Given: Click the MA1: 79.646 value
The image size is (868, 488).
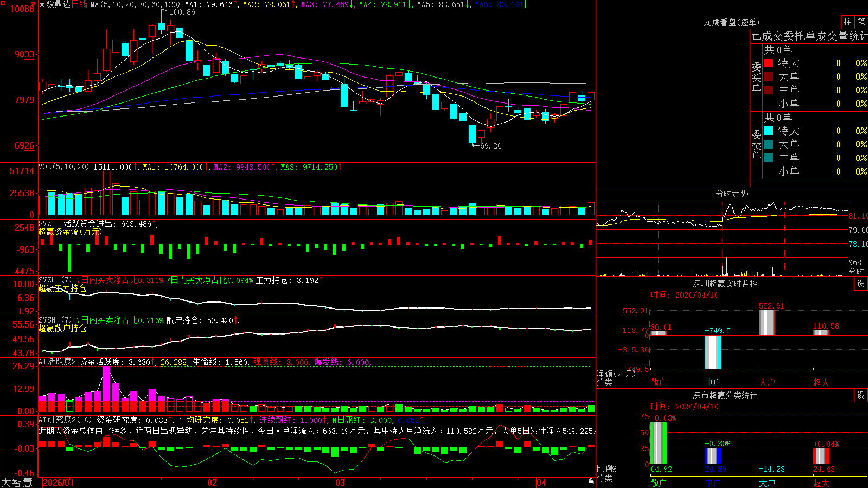Looking at the screenshot, I should click(208, 4).
